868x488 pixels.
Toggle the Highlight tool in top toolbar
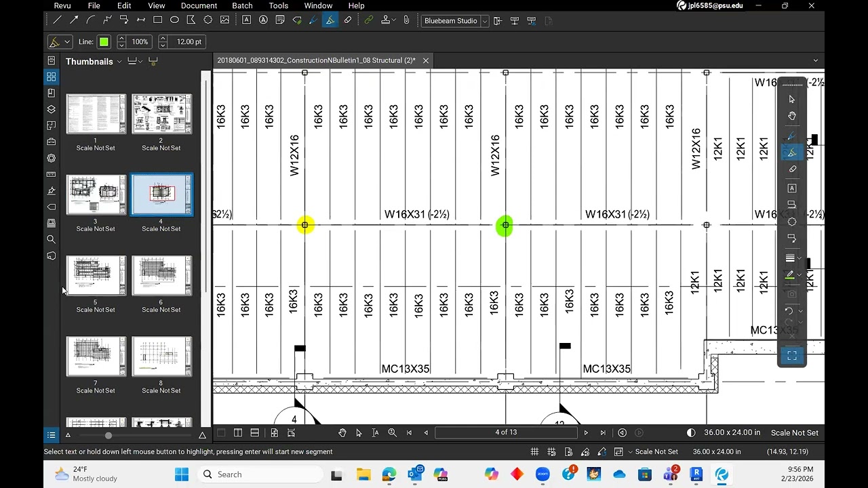click(330, 20)
